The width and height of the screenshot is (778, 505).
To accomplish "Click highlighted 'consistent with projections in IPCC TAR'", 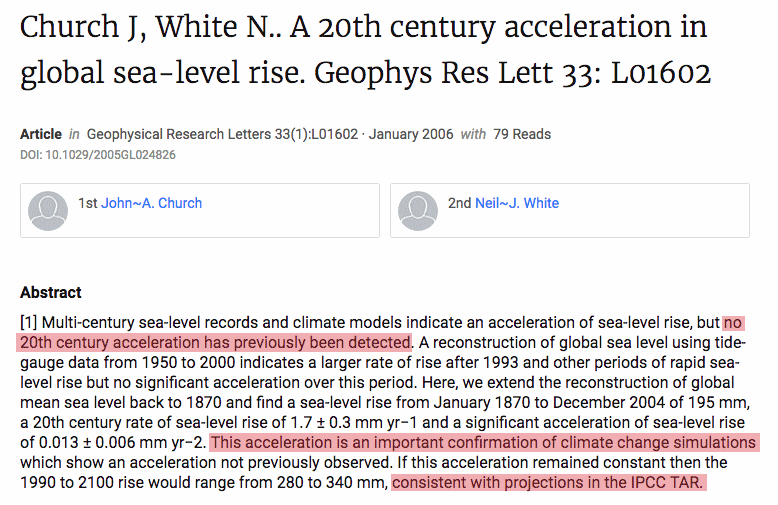I will coord(548,483).
